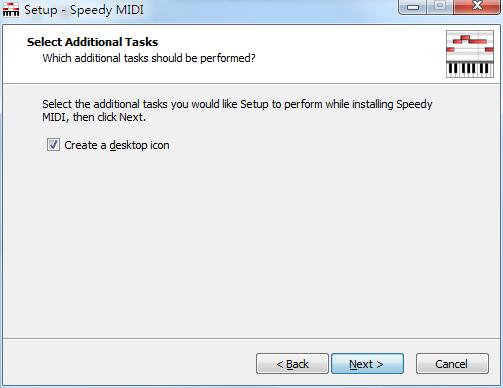Uncheck the desktop icon checkbox

[53, 145]
